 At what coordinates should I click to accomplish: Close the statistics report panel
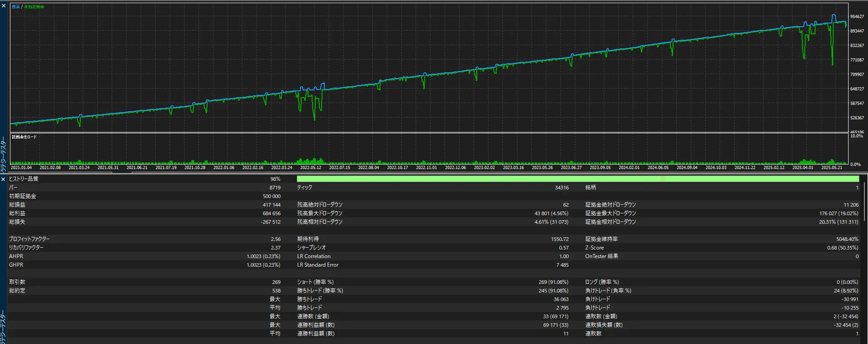click(4, 179)
